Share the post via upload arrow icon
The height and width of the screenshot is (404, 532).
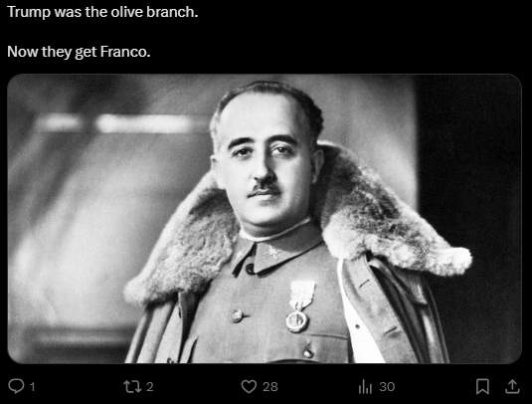coord(512,386)
